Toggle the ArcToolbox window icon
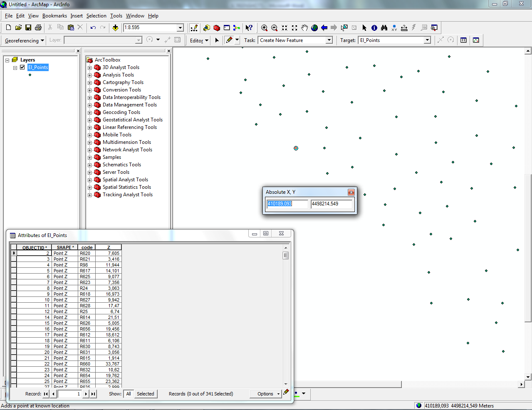The image size is (532, 410). tap(217, 28)
